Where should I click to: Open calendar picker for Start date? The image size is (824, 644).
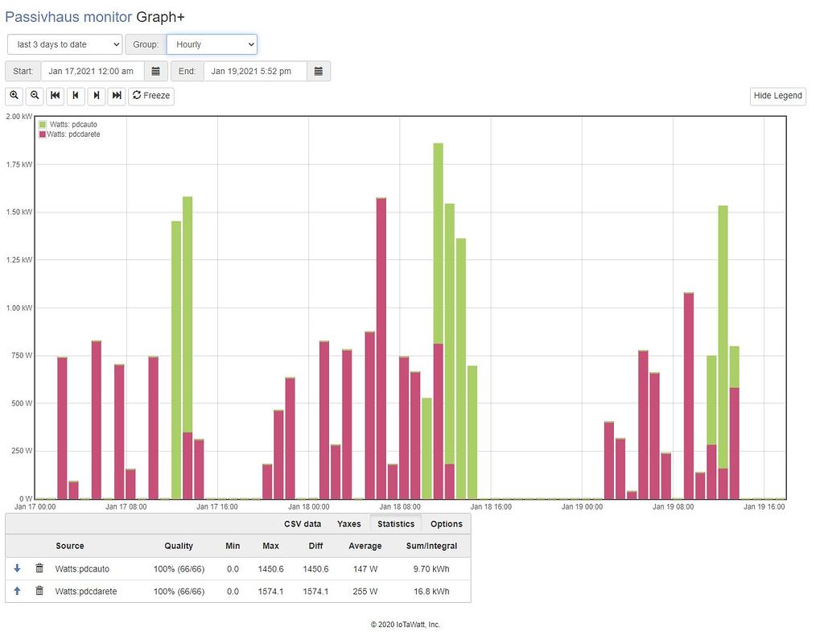156,71
